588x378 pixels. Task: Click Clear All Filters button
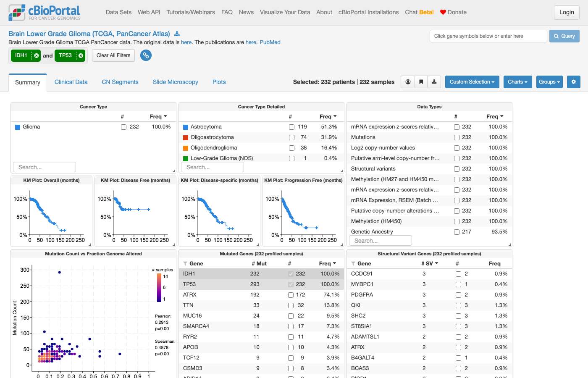[113, 55]
